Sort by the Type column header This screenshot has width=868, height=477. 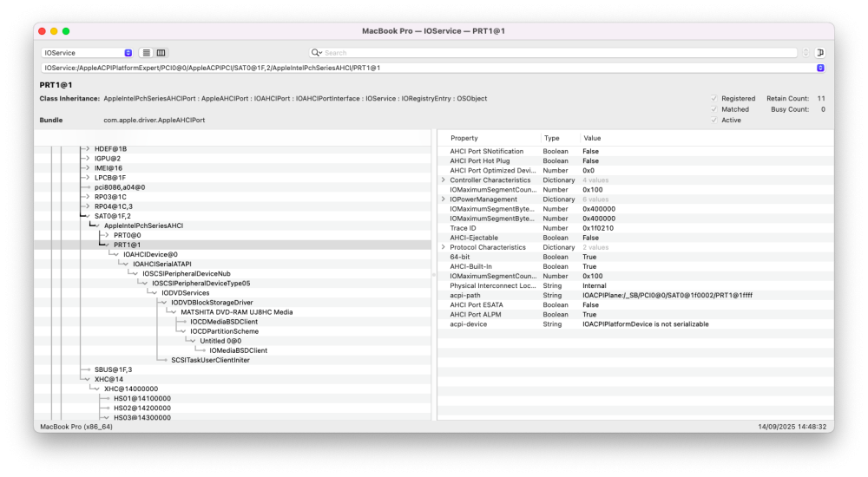(x=551, y=139)
